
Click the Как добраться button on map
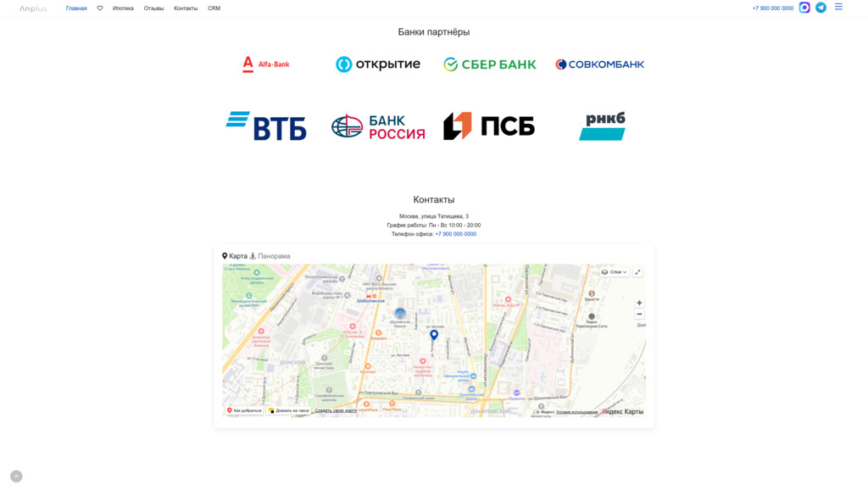click(x=244, y=410)
